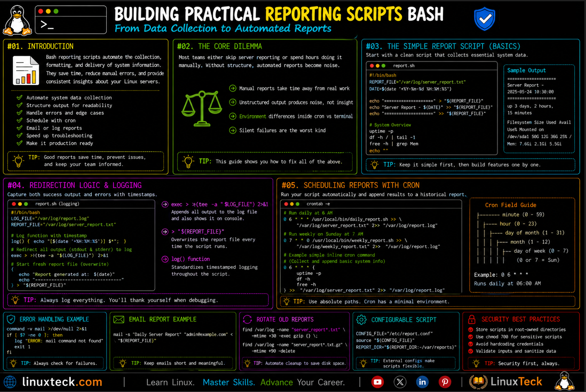Click checkmark beside 'Structure output for readability'
This screenshot has width=586, height=392.
(x=19, y=105)
